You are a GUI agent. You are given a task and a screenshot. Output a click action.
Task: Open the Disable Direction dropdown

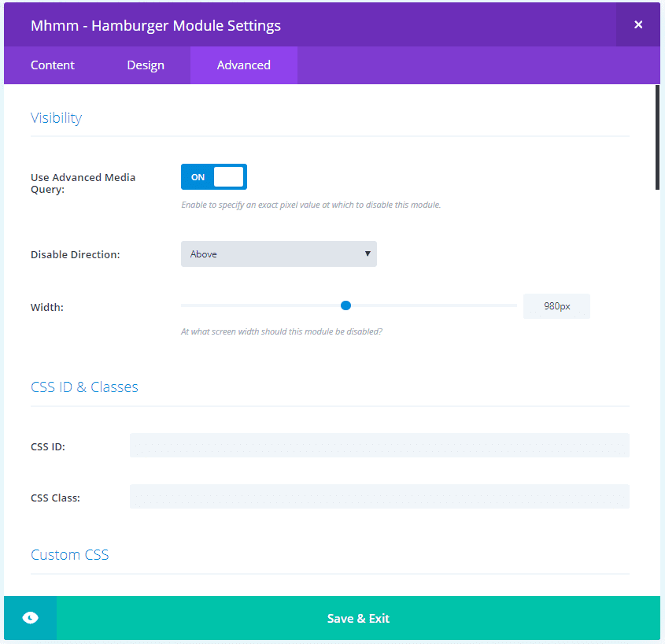coord(279,254)
